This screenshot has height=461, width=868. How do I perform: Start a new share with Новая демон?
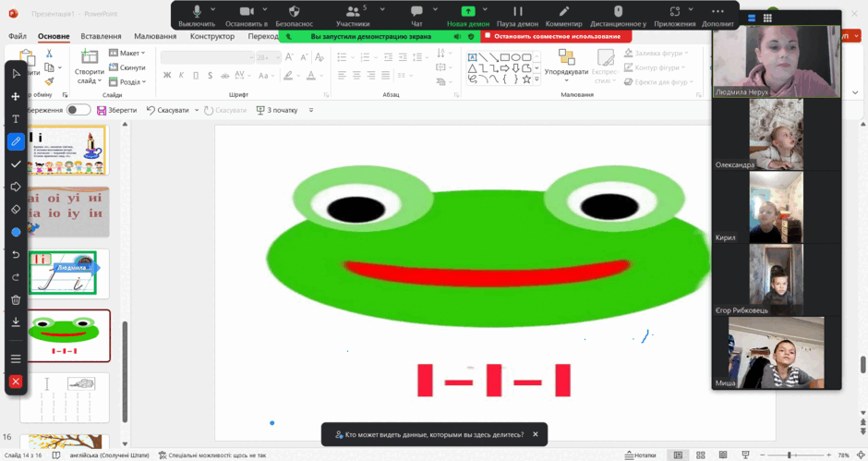click(x=468, y=16)
